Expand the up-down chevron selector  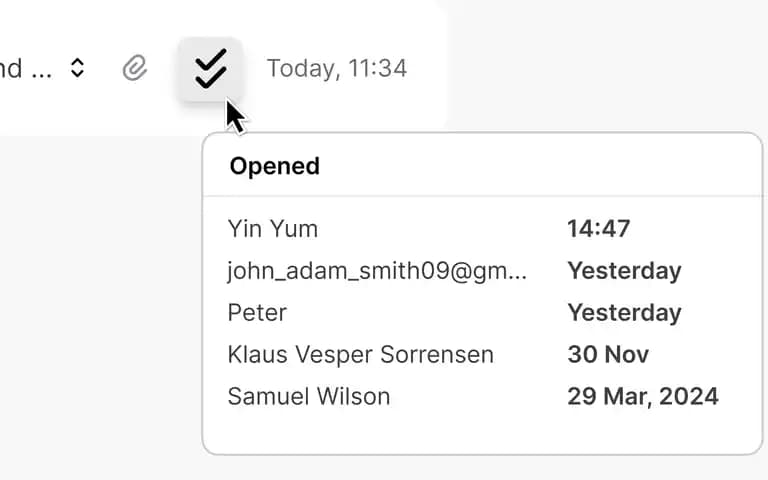77,68
